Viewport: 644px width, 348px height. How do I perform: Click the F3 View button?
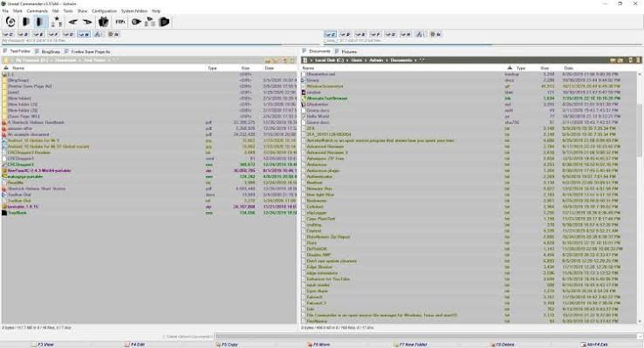click(x=45, y=345)
